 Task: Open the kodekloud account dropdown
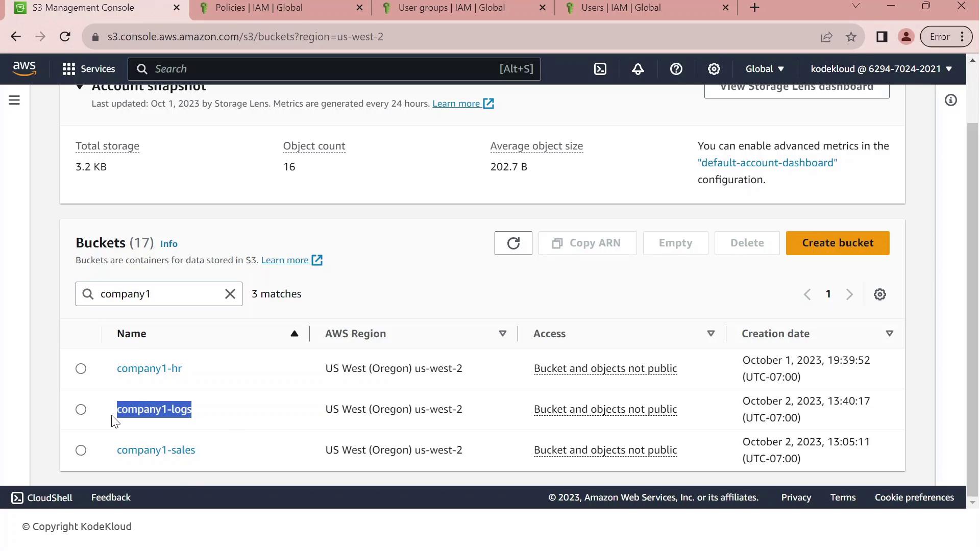point(881,69)
